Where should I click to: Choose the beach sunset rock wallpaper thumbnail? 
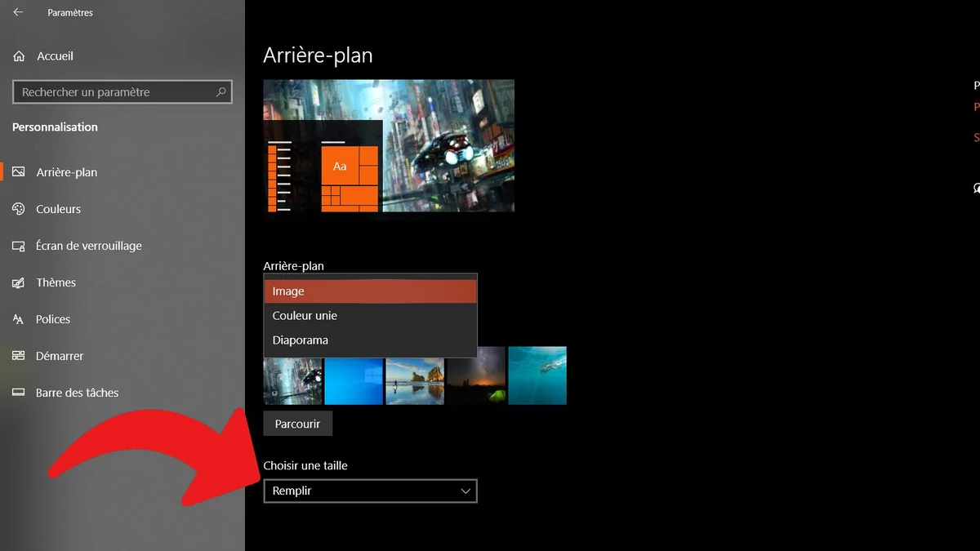(x=415, y=375)
